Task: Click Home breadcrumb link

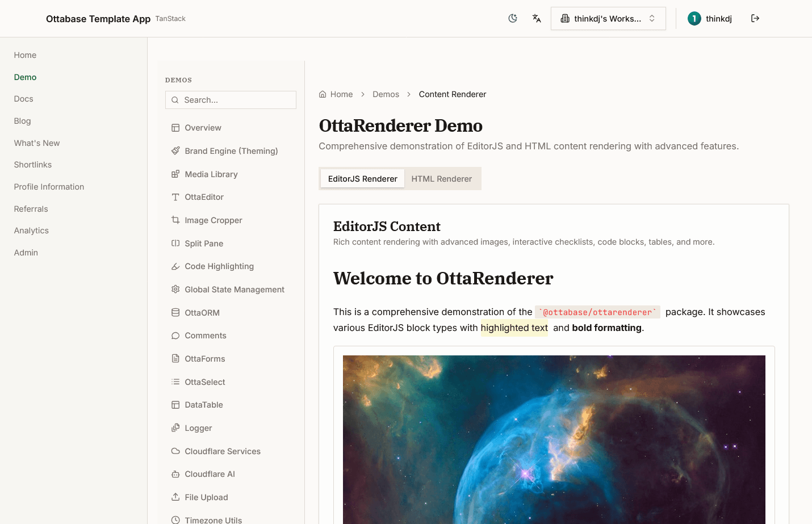Action: coord(341,94)
